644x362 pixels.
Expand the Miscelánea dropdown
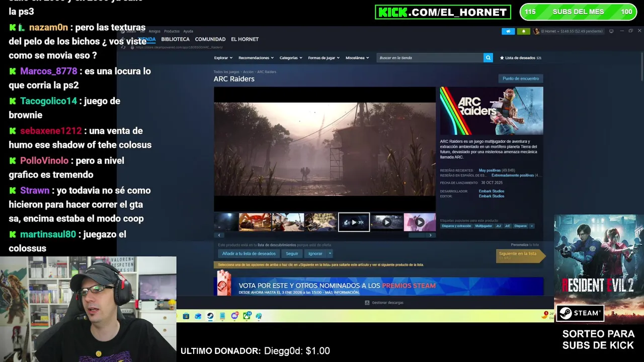tap(357, 58)
